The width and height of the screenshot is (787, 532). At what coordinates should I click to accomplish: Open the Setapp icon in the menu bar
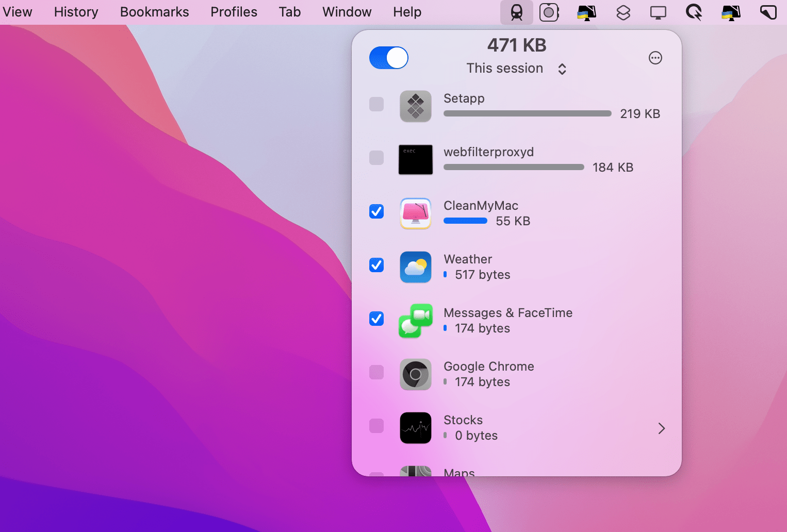pyautogui.click(x=623, y=12)
